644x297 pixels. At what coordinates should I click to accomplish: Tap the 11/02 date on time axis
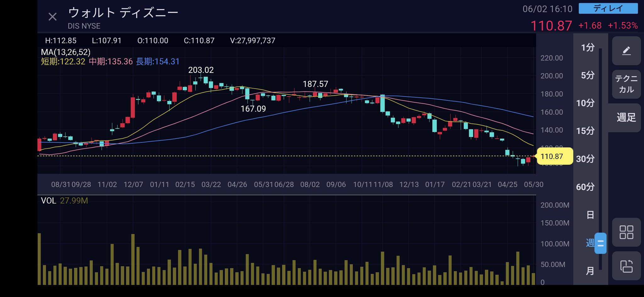coord(107,184)
